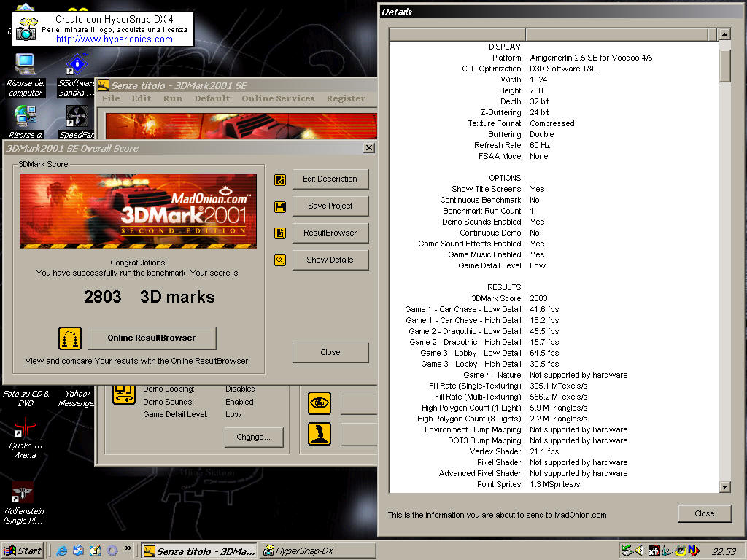Switch to HyperSnap-DX taskbar button
Viewport: 747px width, 560px height.
(x=318, y=551)
